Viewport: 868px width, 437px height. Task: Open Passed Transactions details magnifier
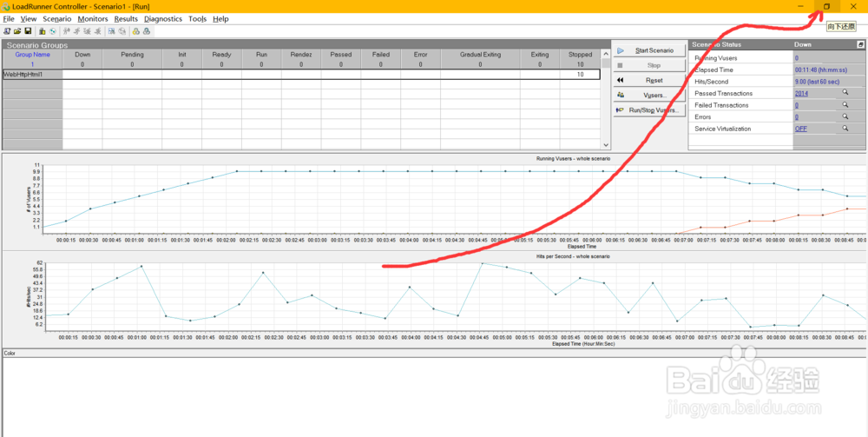pyautogui.click(x=845, y=93)
